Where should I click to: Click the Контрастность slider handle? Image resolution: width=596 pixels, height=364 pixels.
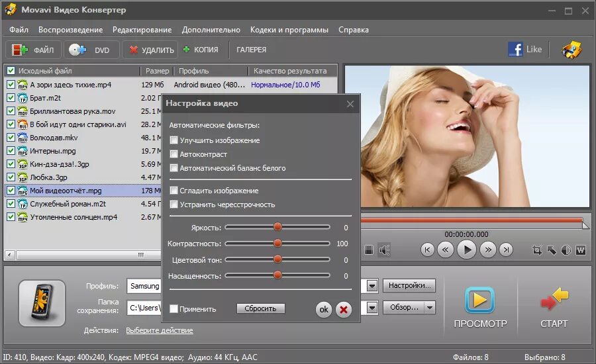click(277, 243)
